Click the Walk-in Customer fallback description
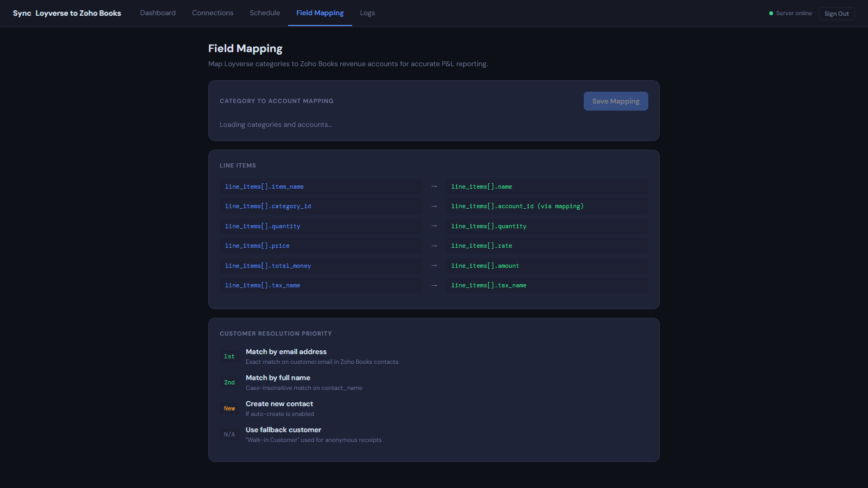The height and width of the screenshot is (488, 868). click(x=314, y=440)
